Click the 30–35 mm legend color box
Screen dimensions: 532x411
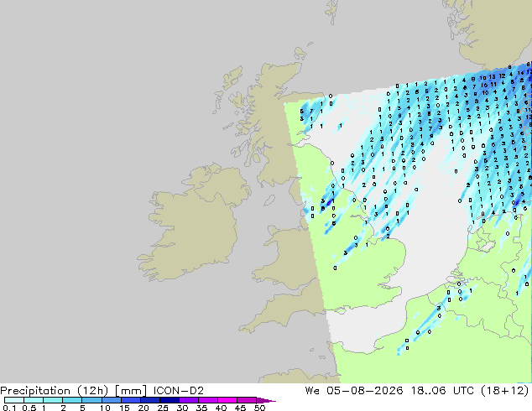188,400
